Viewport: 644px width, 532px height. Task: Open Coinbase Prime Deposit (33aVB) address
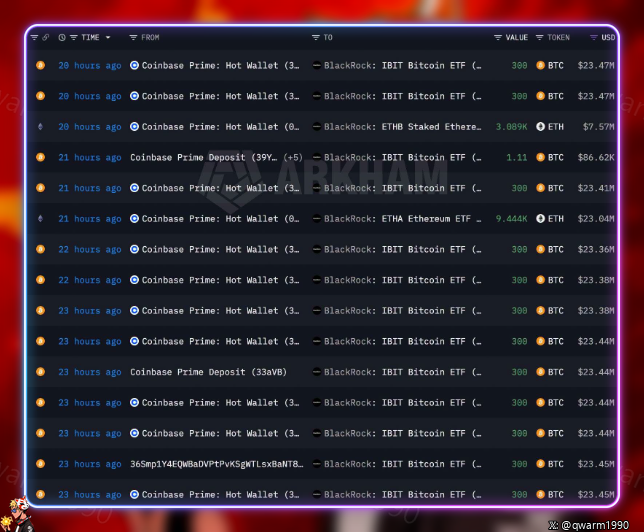click(208, 372)
